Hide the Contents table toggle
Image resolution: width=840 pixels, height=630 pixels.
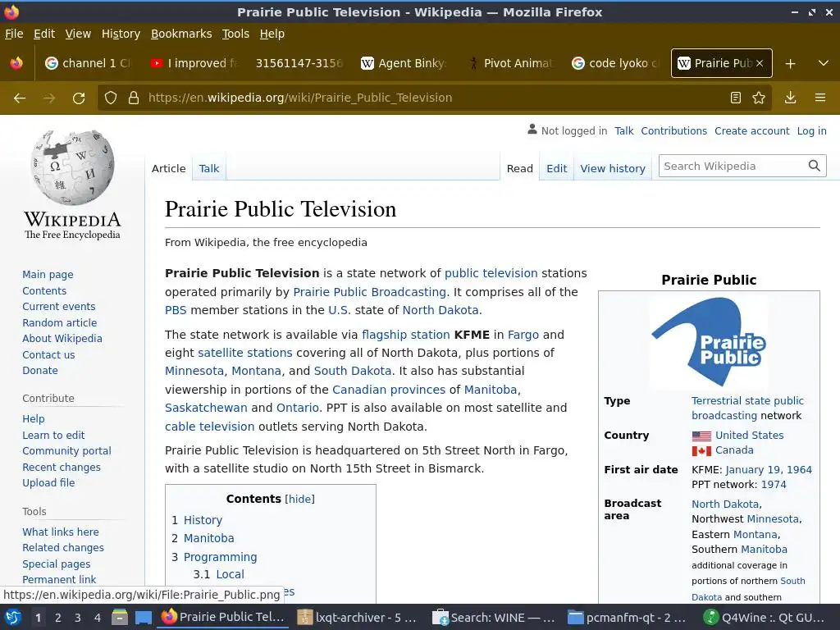300,500
